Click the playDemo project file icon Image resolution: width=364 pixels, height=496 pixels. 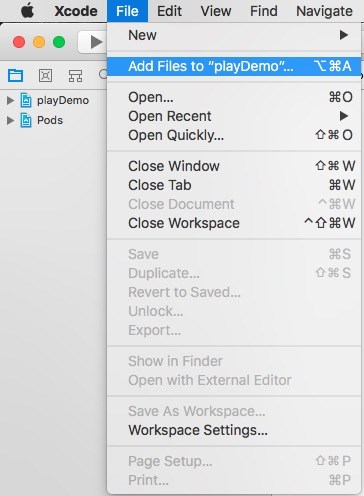26,100
